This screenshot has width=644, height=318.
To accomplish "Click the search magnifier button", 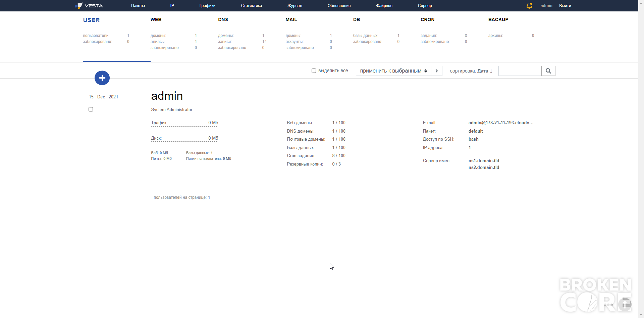I will tap(548, 71).
